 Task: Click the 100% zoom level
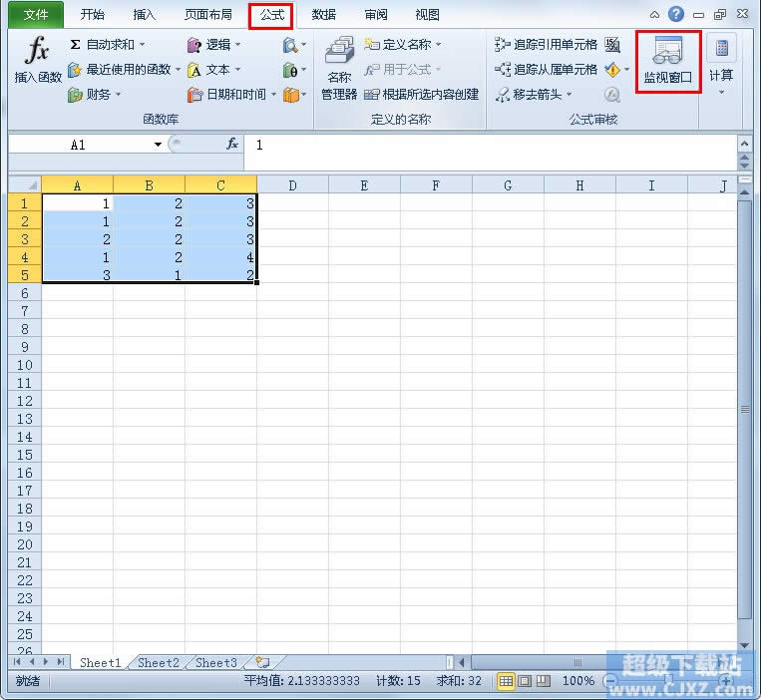(578, 681)
